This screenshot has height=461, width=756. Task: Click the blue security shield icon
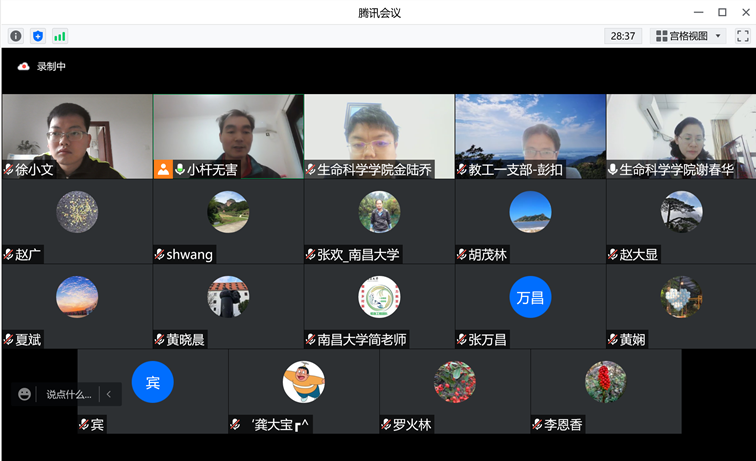38,36
